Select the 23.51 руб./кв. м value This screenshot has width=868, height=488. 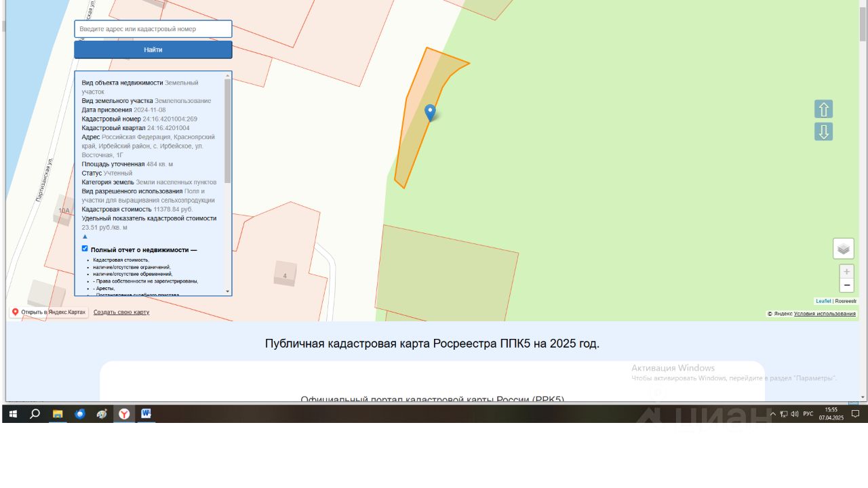tap(104, 228)
